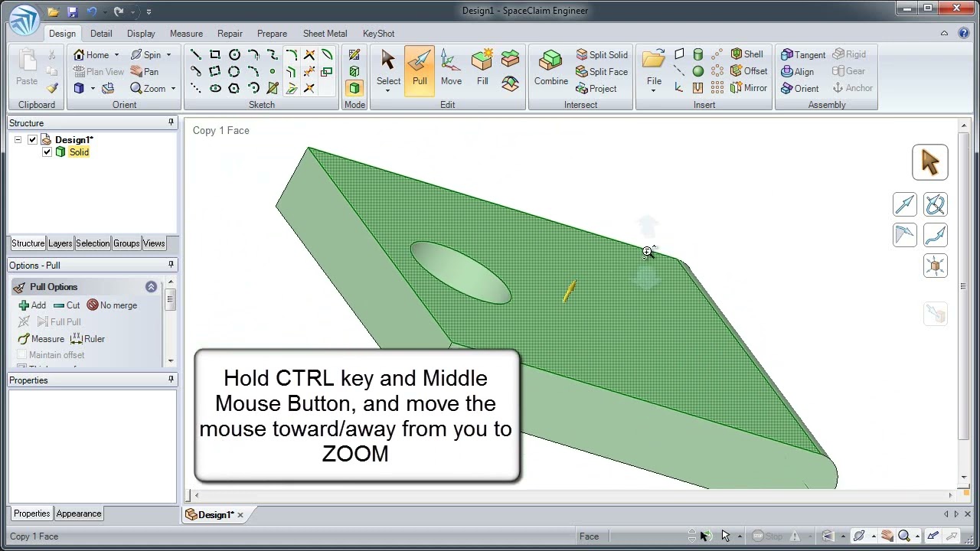Open the File insert dropdown
This screenshot has width=980, height=551.
click(x=653, y=90)
